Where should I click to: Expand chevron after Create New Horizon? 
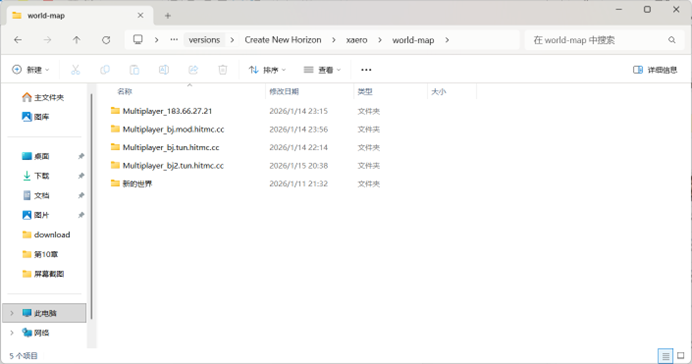pyautogui.click(x=334, y=40)
